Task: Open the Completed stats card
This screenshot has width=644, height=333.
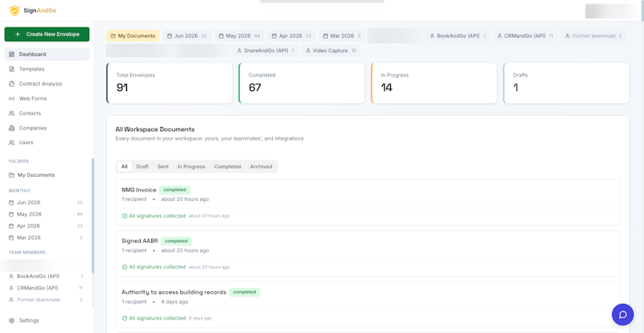Action: pyautogui.click(x=301, y=83)
